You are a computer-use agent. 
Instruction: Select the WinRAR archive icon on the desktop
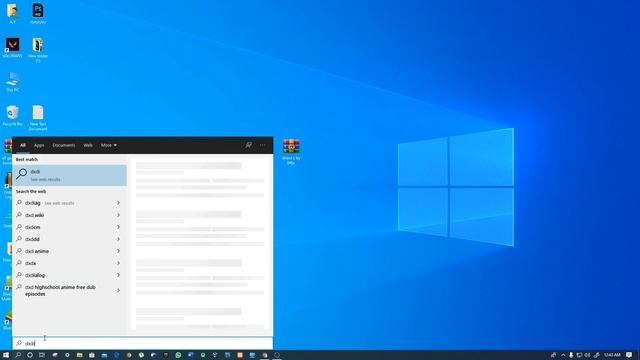click(x=291, y=151)
